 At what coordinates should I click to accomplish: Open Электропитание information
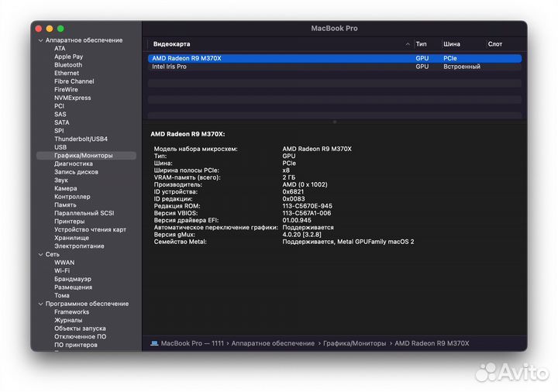pyautogui.click(x=79, y=246)
